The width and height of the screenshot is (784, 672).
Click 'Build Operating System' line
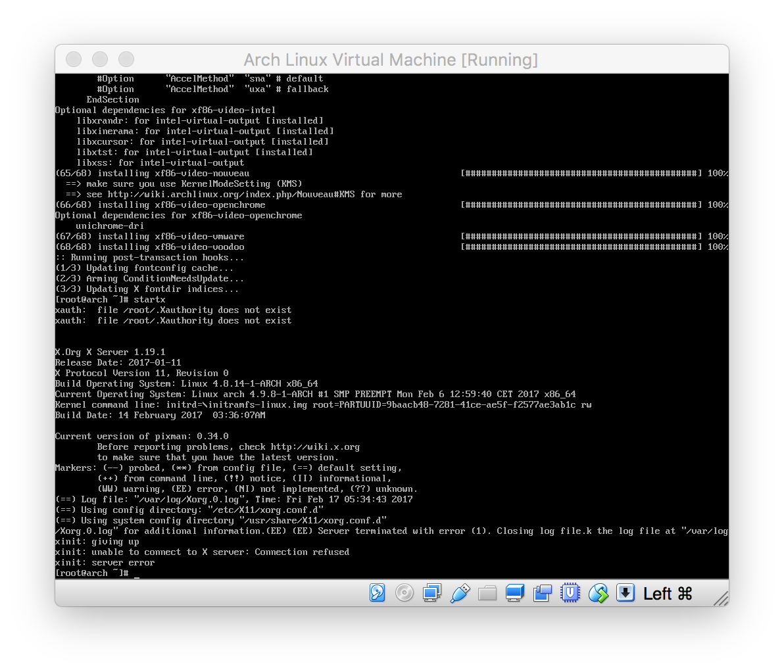pos(187,384)
